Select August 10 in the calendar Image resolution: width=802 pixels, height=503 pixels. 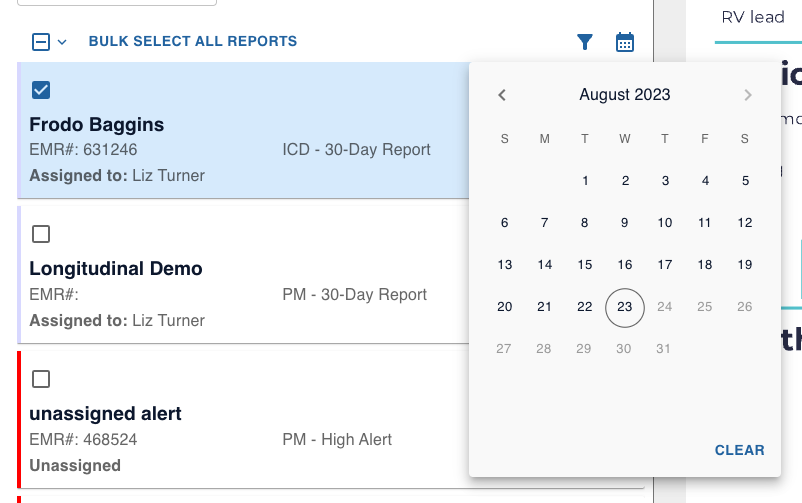[x=665, y=223]
